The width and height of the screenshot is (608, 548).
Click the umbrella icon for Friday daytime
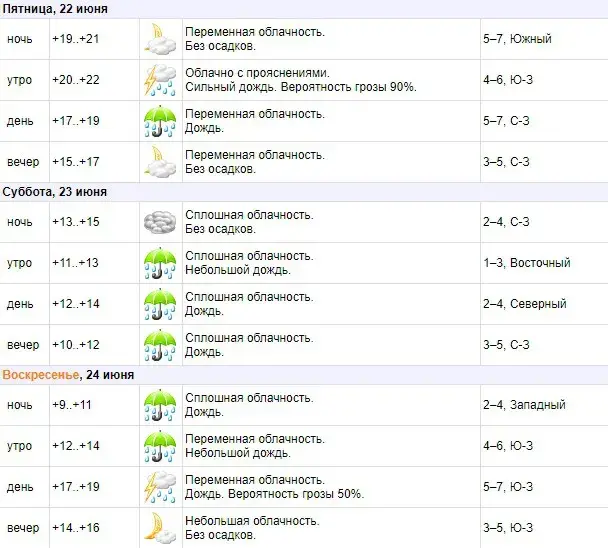coord(160,121)
